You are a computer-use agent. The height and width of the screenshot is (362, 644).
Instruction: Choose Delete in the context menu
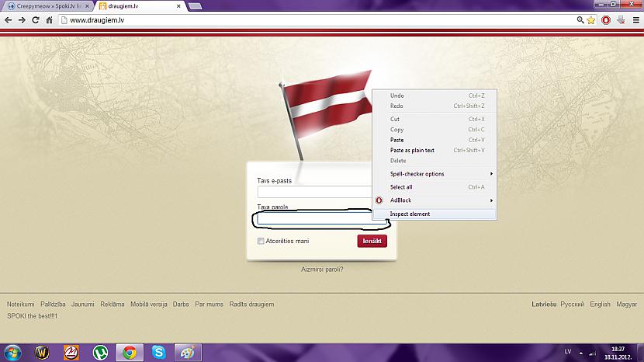point(435,161)
